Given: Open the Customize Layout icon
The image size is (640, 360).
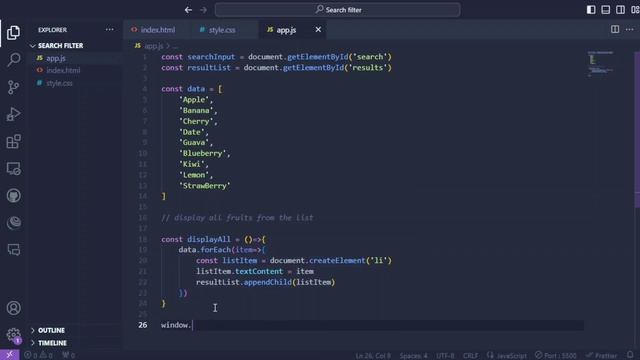Looking at the screenshot, I should click(x=635, y=9).
